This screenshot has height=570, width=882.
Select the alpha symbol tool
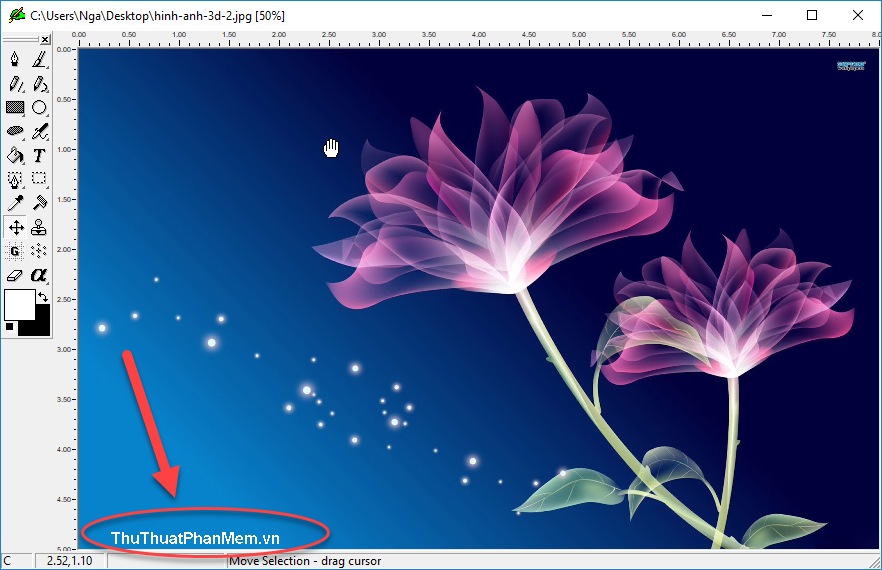[x=39, y=275]
